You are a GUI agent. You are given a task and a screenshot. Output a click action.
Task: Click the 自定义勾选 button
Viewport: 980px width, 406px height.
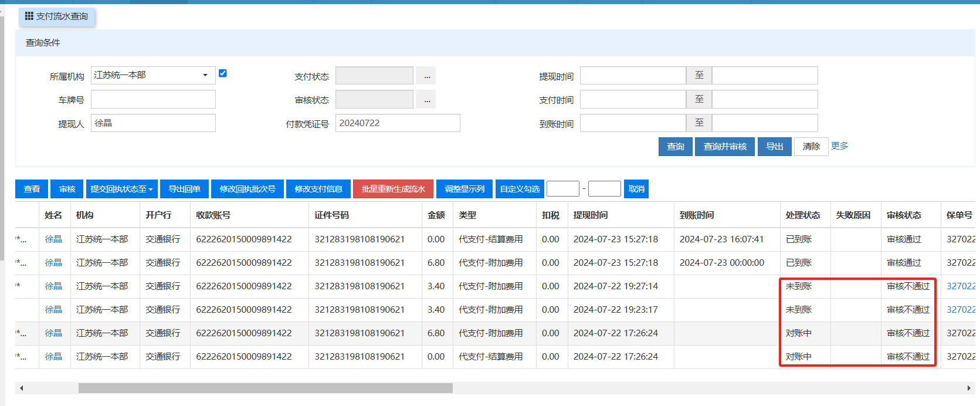[x=520, y=189]
